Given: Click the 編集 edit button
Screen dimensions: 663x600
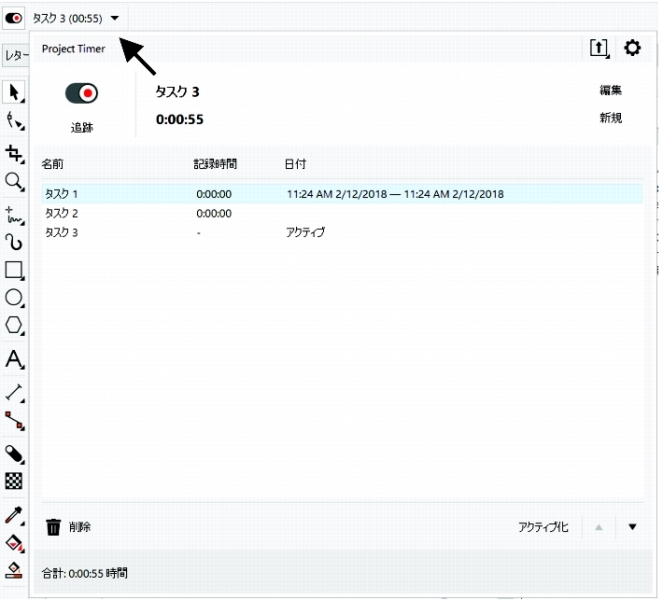Looking at the screenshot, I should [610, 90].
